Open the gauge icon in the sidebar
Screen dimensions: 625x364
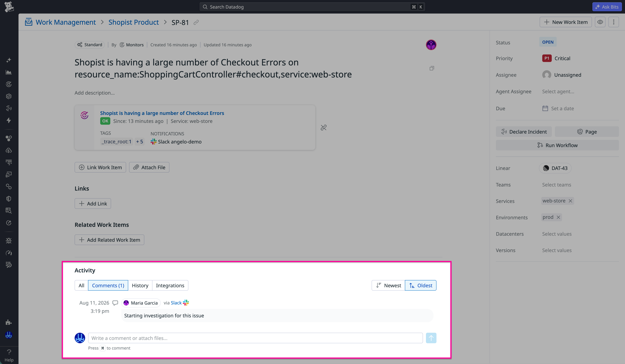[x=9, y=253]
